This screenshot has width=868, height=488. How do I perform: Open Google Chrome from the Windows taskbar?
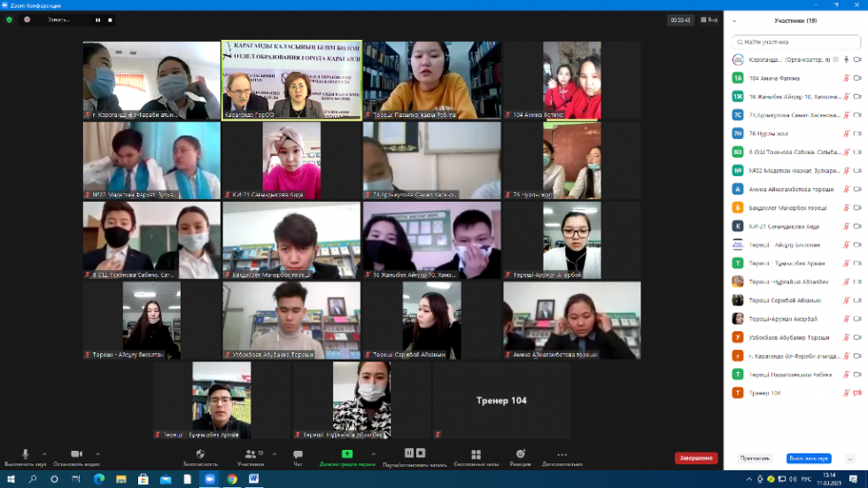(232, 479)
